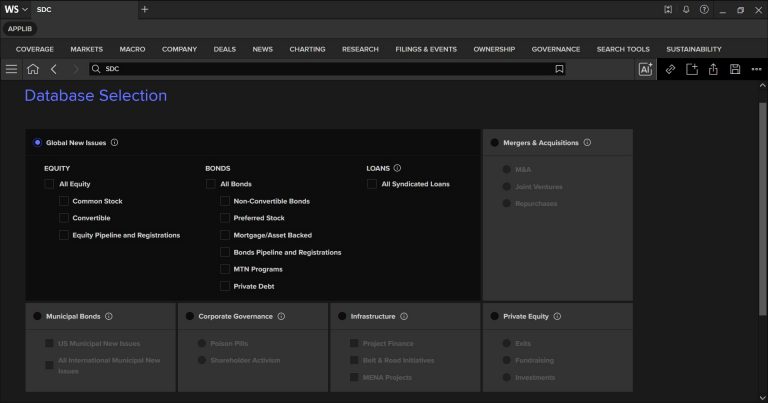Screen dimensions: 768x403
Task: Click the copy link icon
Action: click(x=670, y=69)
